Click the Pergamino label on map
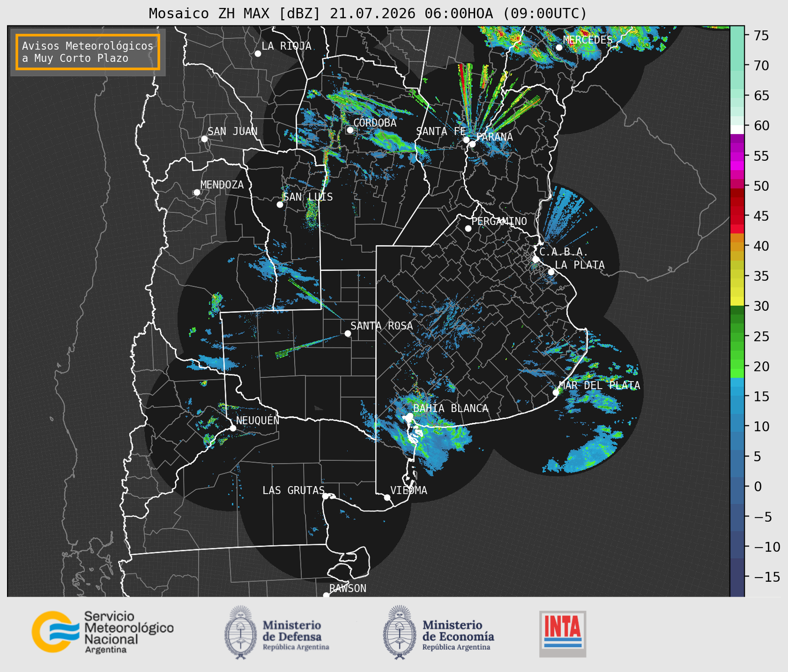This screenshot has width=788, height=672. coord(499,221)
